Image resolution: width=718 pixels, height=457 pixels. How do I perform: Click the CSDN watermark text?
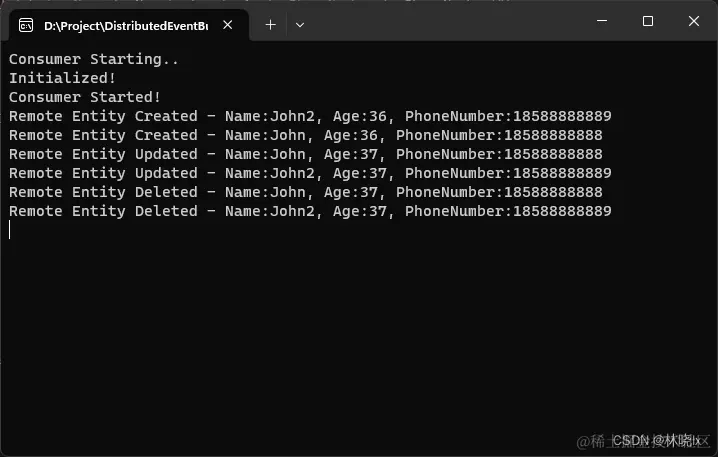tap(657, 441)
